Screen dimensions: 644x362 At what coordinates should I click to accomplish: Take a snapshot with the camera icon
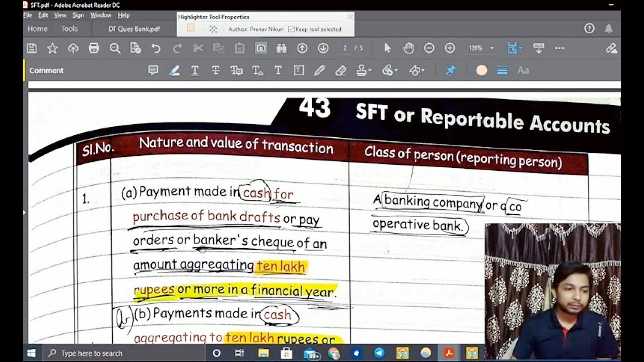pos(261,48)
